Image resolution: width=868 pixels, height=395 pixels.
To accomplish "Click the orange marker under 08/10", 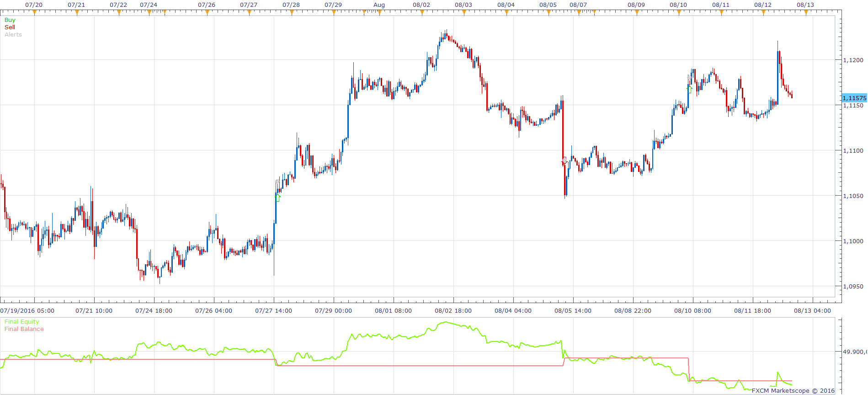I will click(x=679, y=12).
